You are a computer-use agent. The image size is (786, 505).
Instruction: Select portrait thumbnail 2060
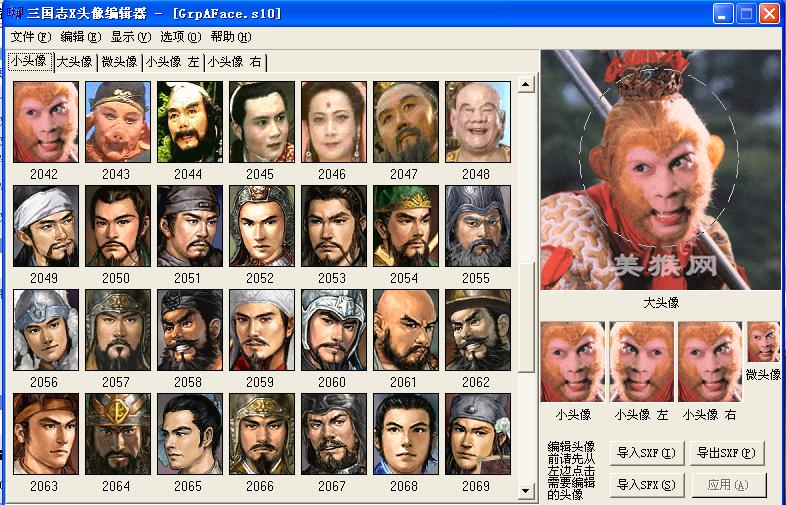point(334,330)
